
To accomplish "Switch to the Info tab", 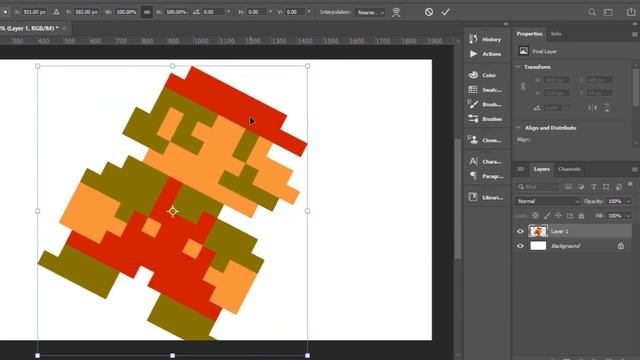I will [x=556, y=34].
